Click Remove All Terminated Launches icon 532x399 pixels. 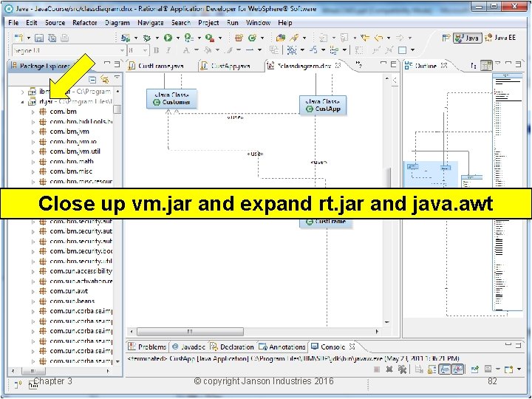pyautogui.click(x=402, y=369)
